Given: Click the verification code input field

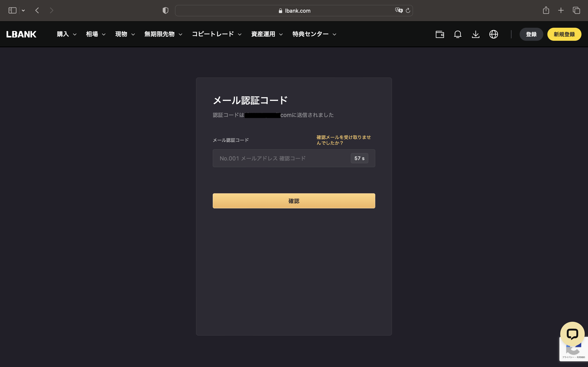Looking at the screenshot, I should click(x=280, y=158).
